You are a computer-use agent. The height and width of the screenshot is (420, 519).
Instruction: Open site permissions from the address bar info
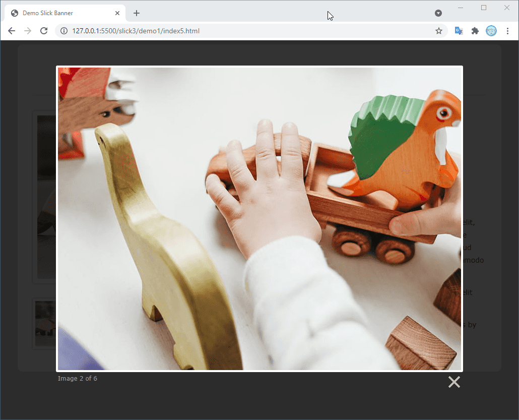click(63, 31)
